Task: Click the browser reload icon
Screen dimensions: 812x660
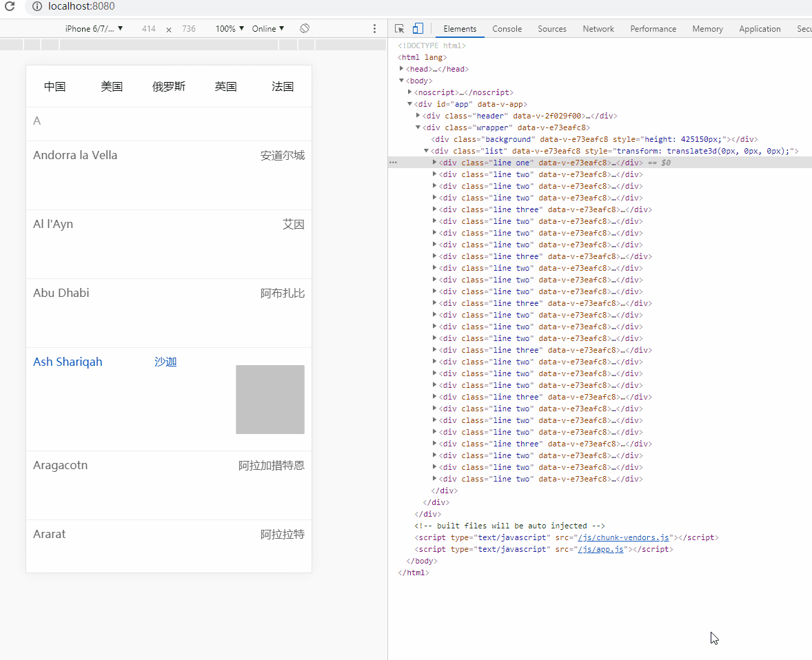Action: [x=10, y=6]
